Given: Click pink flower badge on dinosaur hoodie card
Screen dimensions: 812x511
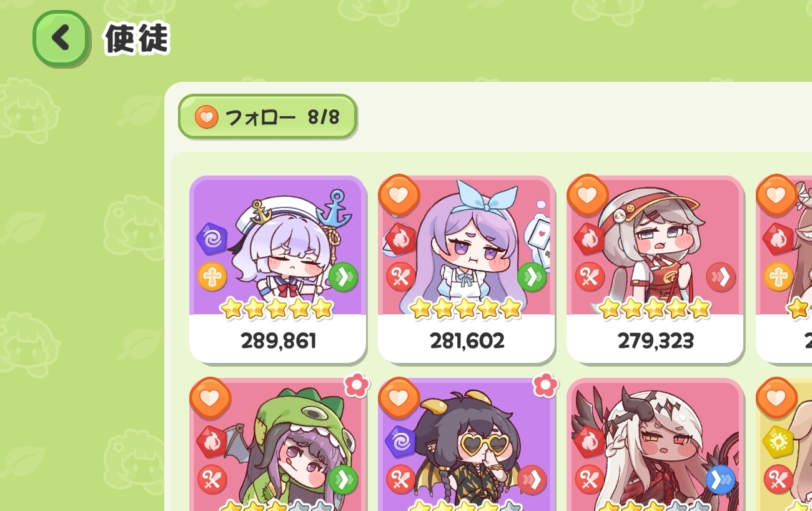Looking at the screenshot, I should point(357,385).
